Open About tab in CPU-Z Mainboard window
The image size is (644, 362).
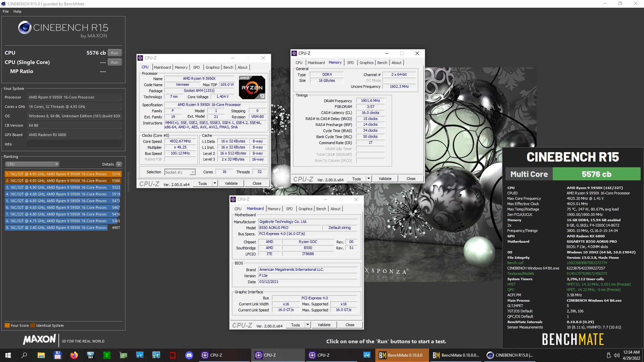coord(335,209)
